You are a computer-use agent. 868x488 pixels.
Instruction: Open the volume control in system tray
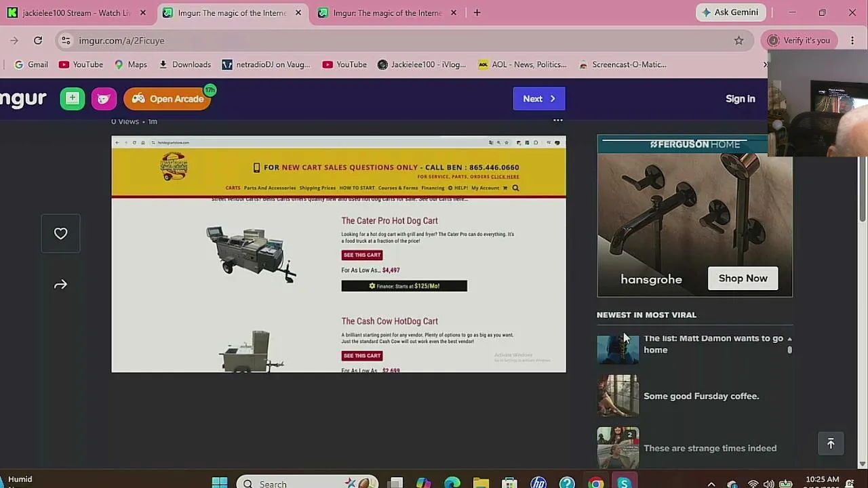(x=768, y=484)
